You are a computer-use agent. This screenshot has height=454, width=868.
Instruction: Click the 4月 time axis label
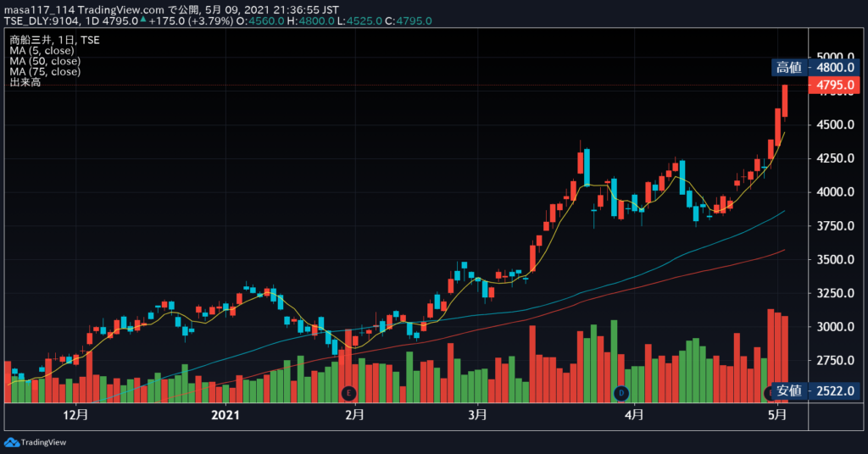pos(634,415)
